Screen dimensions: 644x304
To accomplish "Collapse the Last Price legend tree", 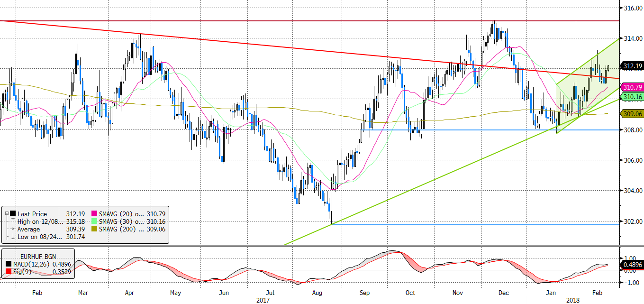I will [x=6, y=214].
